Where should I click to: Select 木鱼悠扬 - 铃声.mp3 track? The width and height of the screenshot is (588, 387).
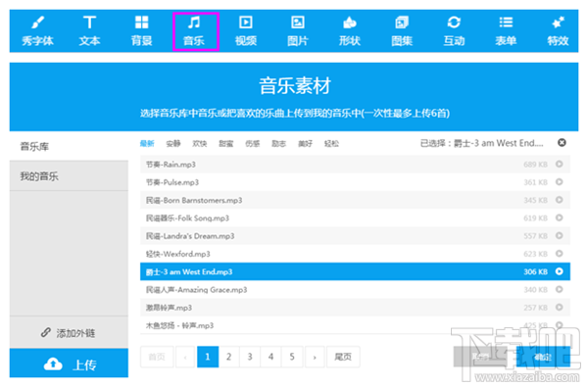coord(355,325)
